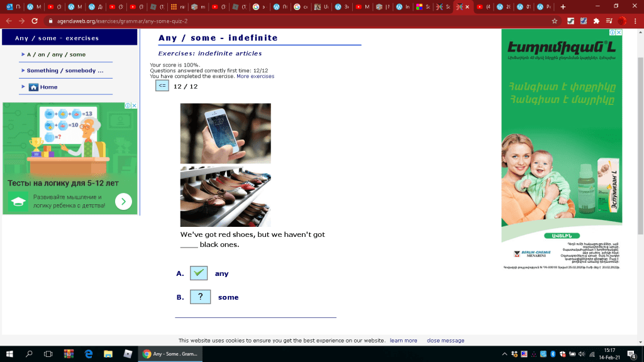Open the 'More exercises' link
The width and height of the screenshot is (644, 362).
pyautogui.click(x=255, y=77)
